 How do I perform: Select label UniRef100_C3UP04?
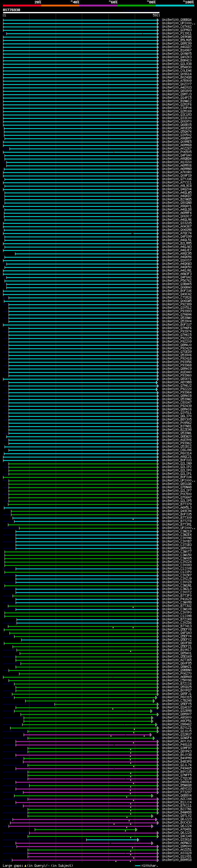[x=176, y=108]
